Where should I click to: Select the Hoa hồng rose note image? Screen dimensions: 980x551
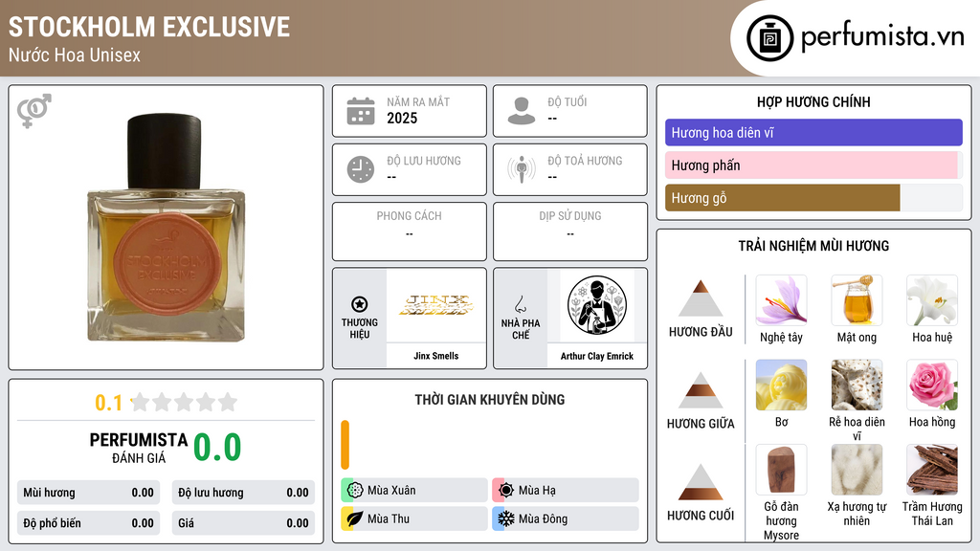click(x=932, y=385)
